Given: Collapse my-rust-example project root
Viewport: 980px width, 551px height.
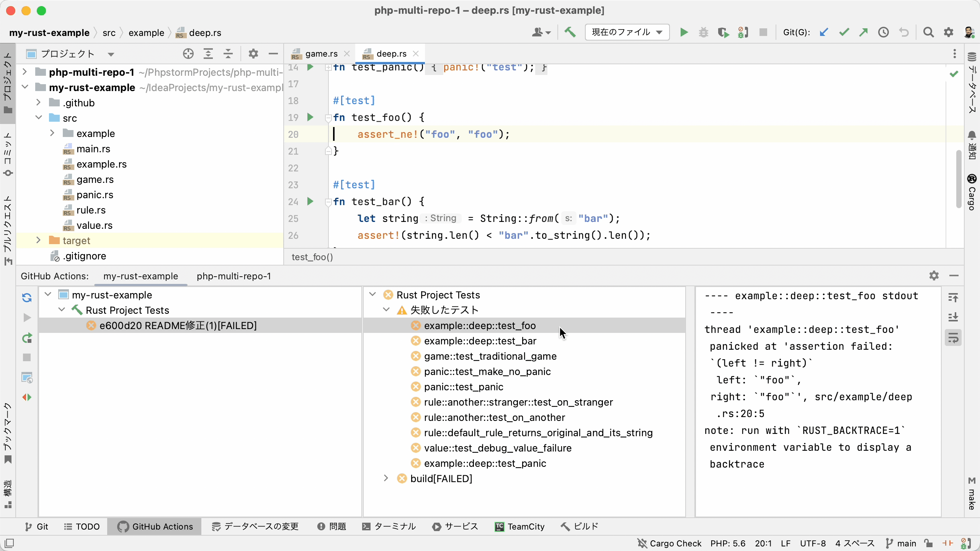Looking at the screenshot, I should (x=24, y=87).
